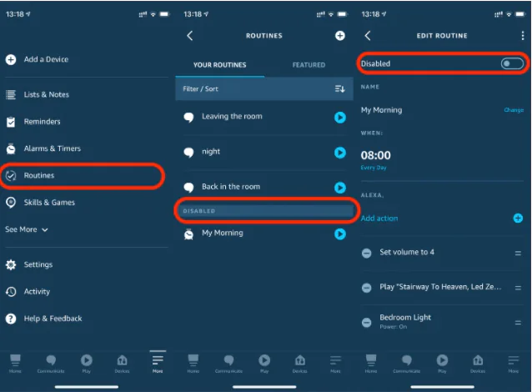This screenshot has width=532, height=392.
Task: Tap reorder handle for Stairway To Heaven action
Action: pyautogui.click(x=518, y=288)
